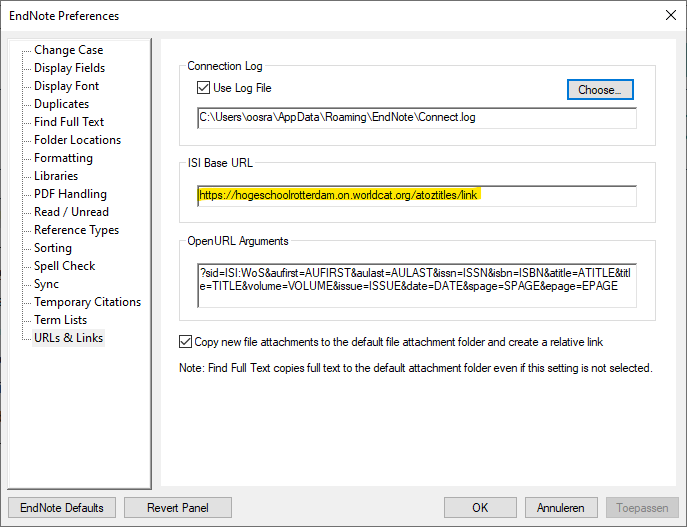Click Choose... to pick log file
This screenshot has width=687, height=527.
599,90
